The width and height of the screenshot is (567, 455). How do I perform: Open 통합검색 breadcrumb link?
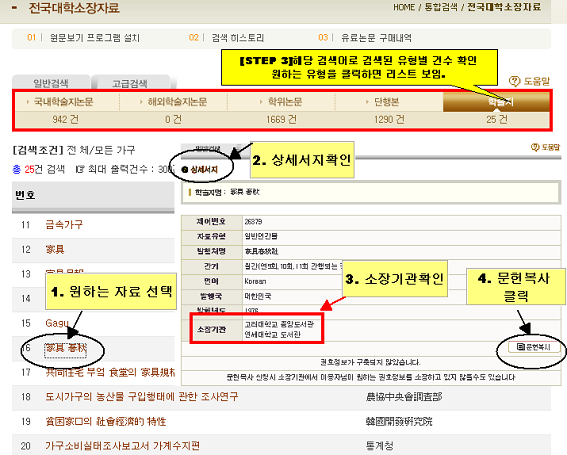tap(440, 7)
